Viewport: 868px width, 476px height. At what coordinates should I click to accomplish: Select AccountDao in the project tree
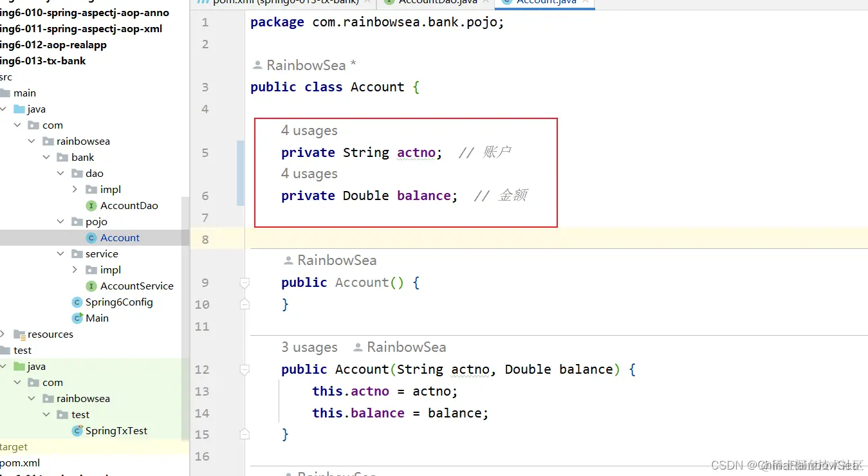tap(129, 206)
